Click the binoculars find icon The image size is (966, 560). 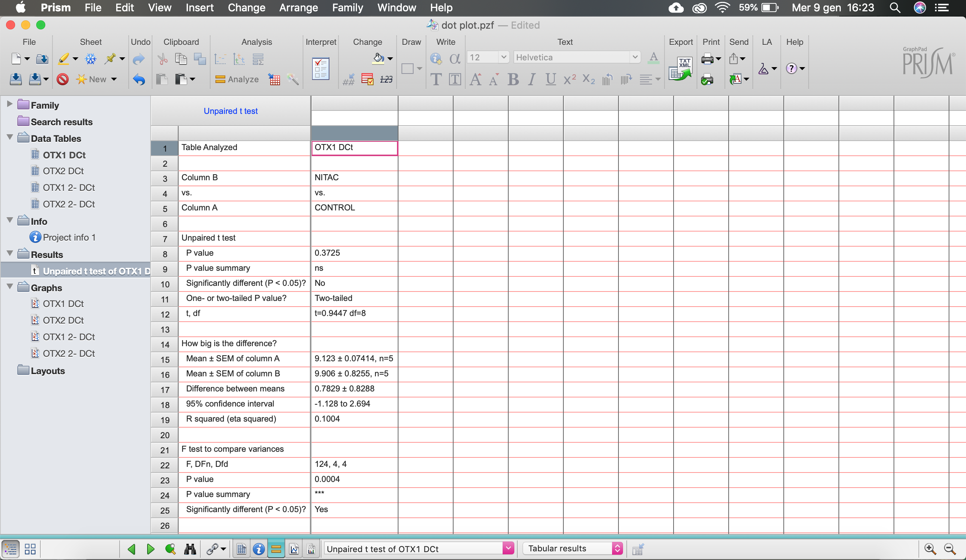pos(190,549)
